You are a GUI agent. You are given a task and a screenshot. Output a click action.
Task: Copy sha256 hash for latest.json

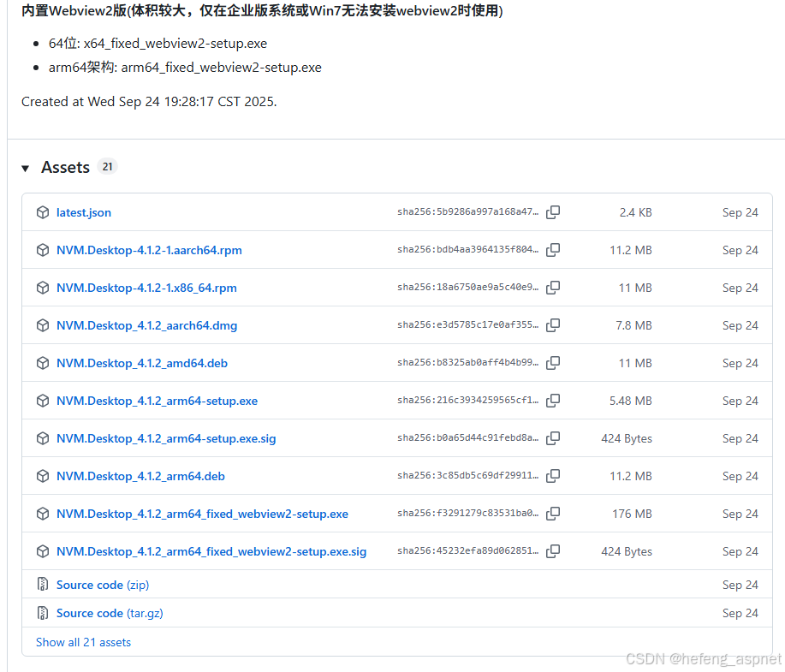(553, 212)
